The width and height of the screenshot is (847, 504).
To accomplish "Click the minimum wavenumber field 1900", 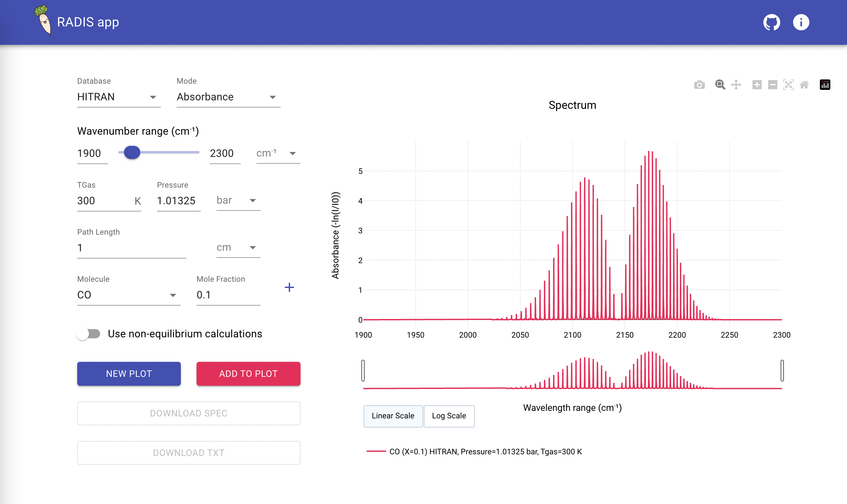I will pyautogui.click(x=93, y=154).
